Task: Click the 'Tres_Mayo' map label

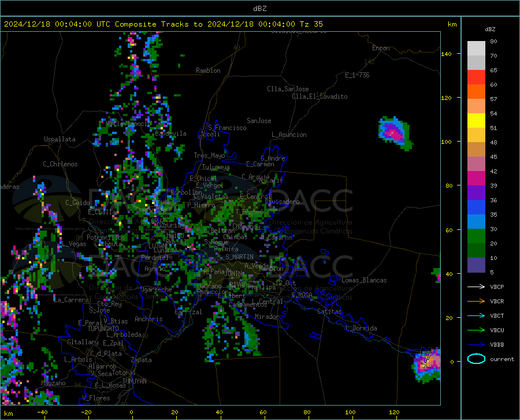Action: [x=209, y=155]
